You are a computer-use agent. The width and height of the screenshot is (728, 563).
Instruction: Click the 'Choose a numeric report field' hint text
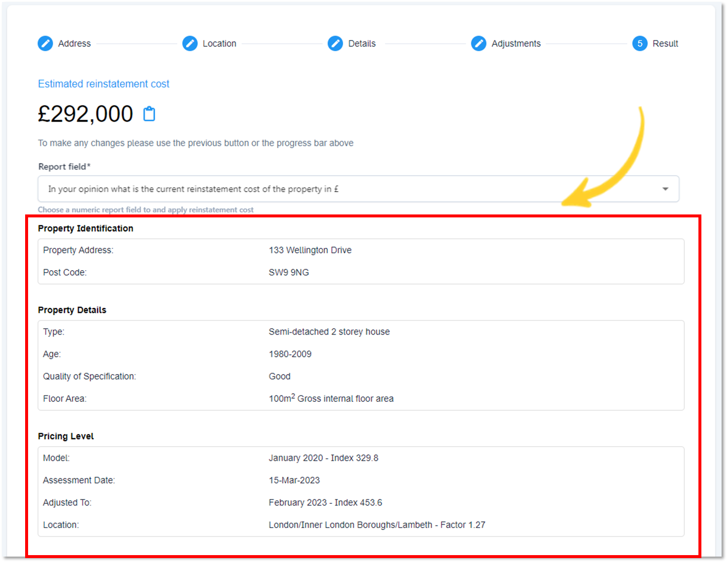146,210
